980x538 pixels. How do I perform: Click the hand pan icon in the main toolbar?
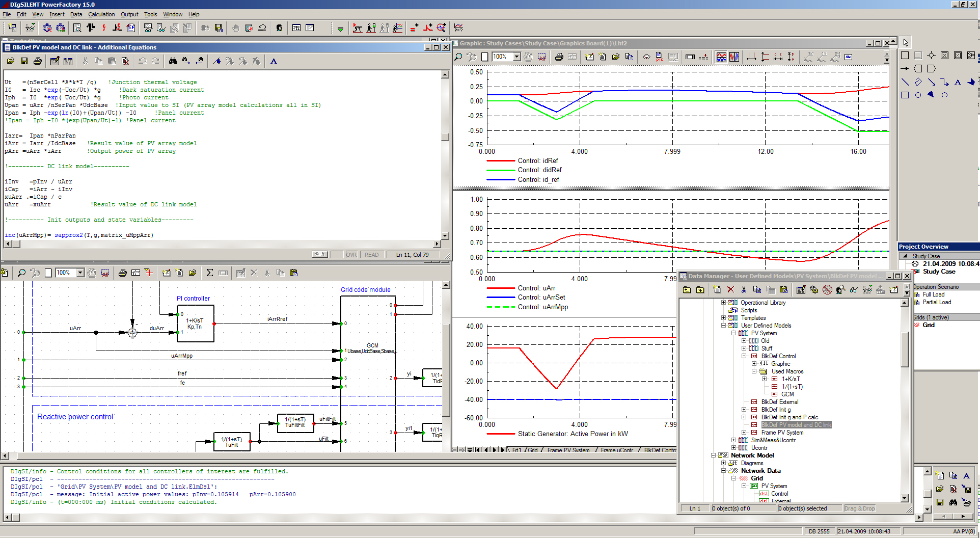click(x=235, y=28)
